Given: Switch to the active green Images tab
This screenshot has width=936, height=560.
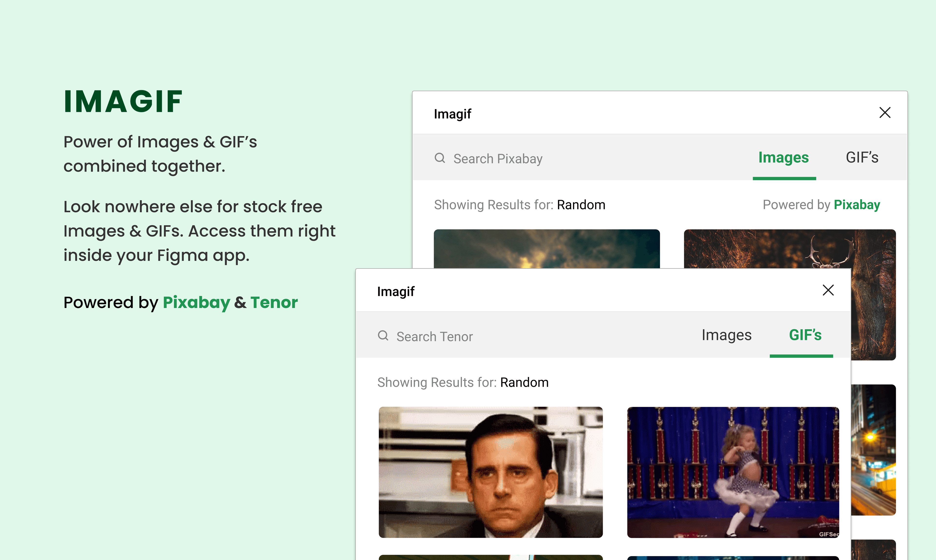Looking at the screenshot, I should coord(783,158).
